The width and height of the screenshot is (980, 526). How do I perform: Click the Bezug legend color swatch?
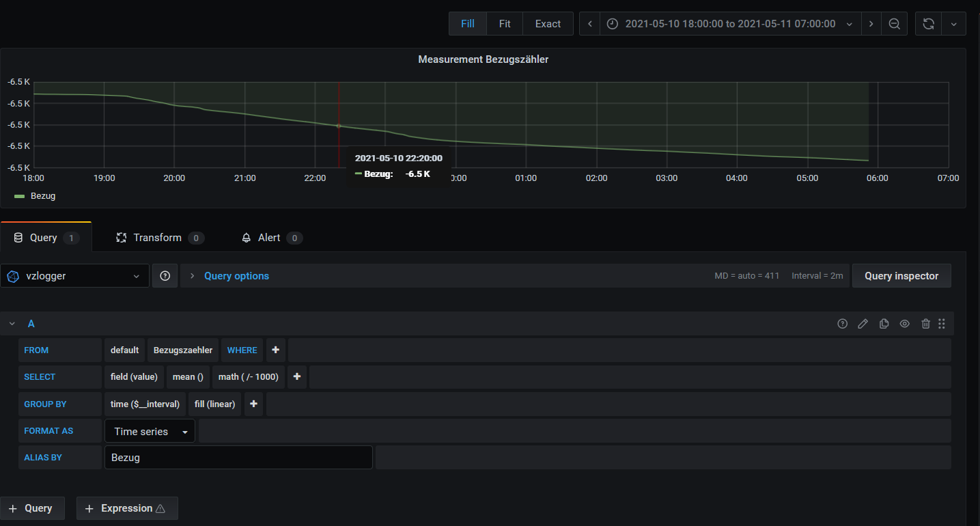[19, 196]
